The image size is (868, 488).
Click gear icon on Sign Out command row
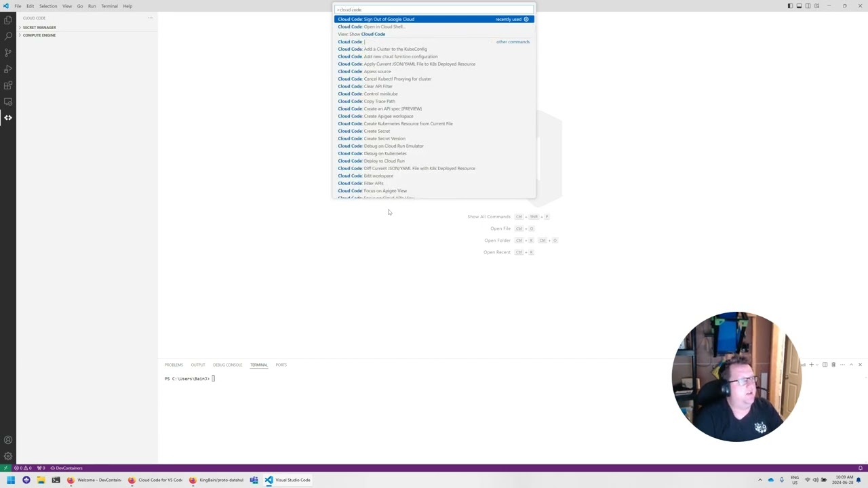click(x=526, y=19)
